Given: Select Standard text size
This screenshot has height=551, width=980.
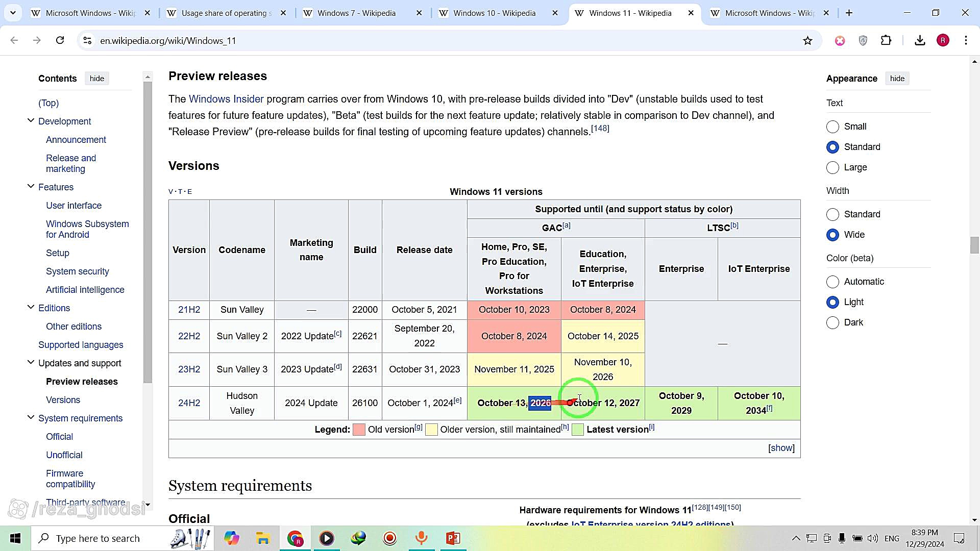Looking at the screenshot, I should [x=832, y=147].
